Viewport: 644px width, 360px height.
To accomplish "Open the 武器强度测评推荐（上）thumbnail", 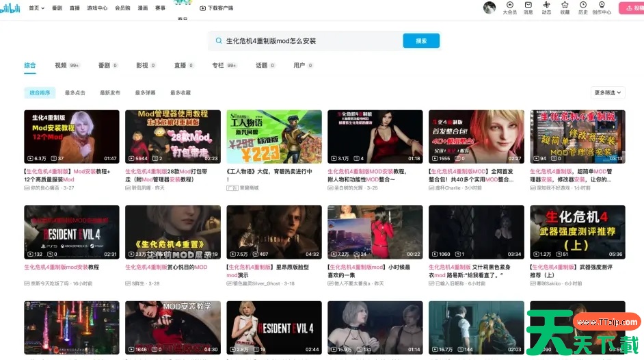I will [x=578, y=232].
